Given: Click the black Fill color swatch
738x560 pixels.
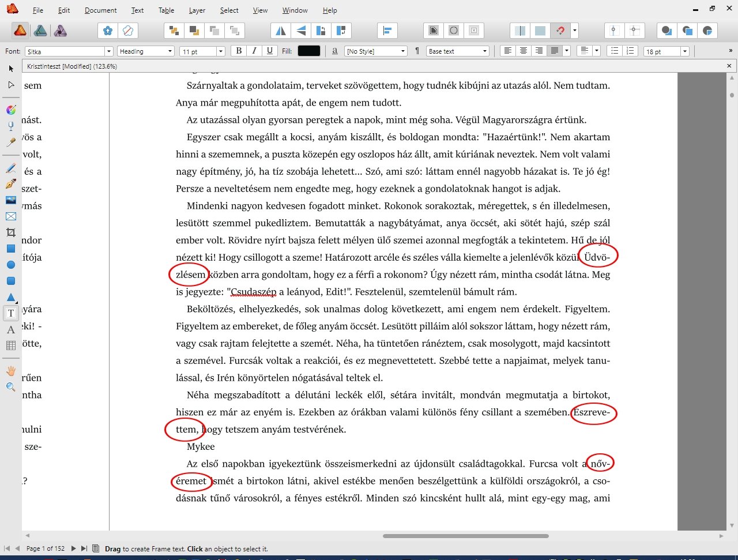Looking at the screenshot, I should coord(308,51).
